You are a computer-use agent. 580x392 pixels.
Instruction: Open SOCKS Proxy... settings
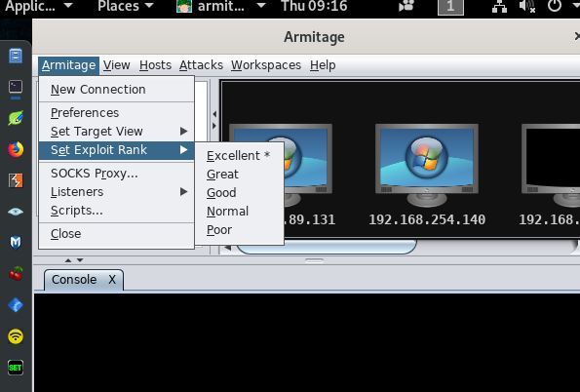coord(117,174)
